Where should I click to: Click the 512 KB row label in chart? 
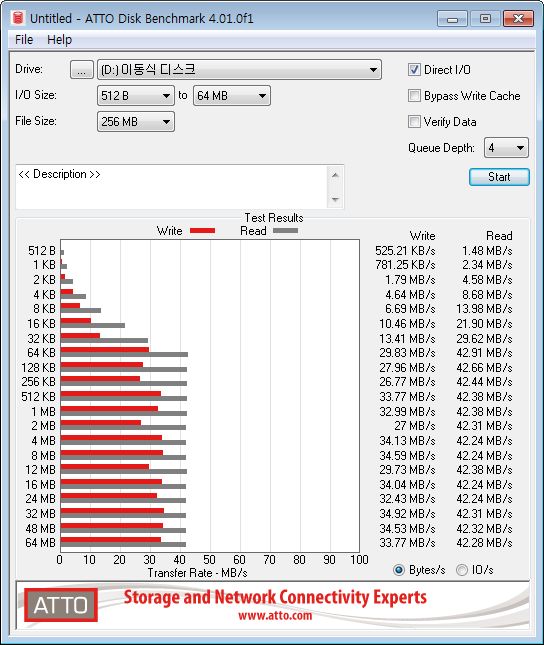[38, 397]
